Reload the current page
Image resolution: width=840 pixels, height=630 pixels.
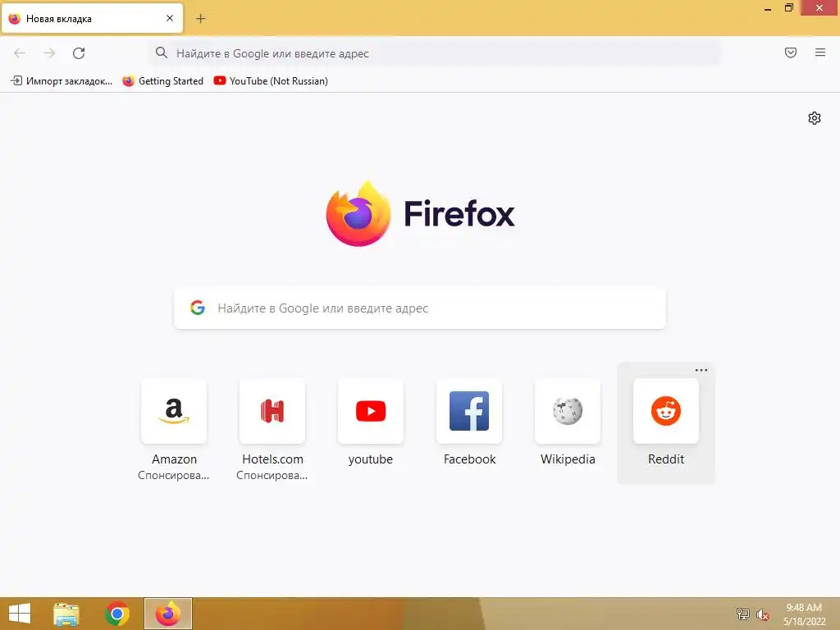coord(79,53)
